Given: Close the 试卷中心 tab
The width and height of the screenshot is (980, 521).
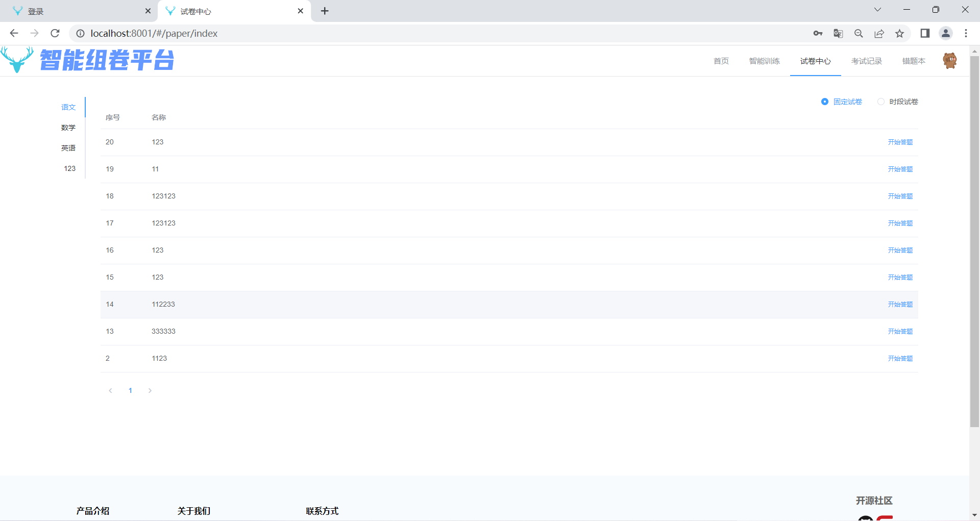Looking at the screenshot, I should [x=300, y=11].
